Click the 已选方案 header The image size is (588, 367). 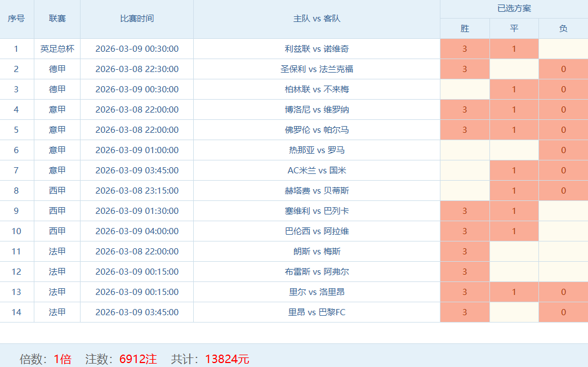(514, 8)
